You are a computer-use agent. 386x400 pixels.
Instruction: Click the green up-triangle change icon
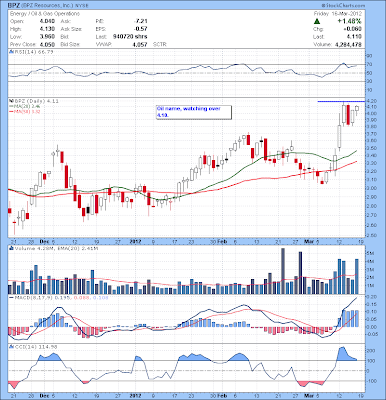pyautogui.click(x=317, y=21)
